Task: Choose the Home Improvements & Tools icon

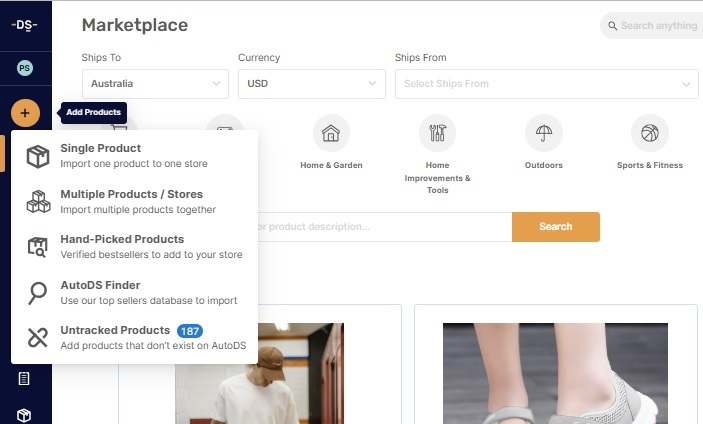Action: (x=437, y=133)
